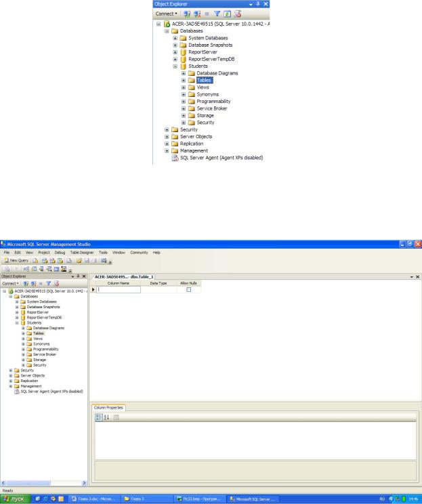Collapse the Students database in standalone Object Explorer panel

point(175,66)
